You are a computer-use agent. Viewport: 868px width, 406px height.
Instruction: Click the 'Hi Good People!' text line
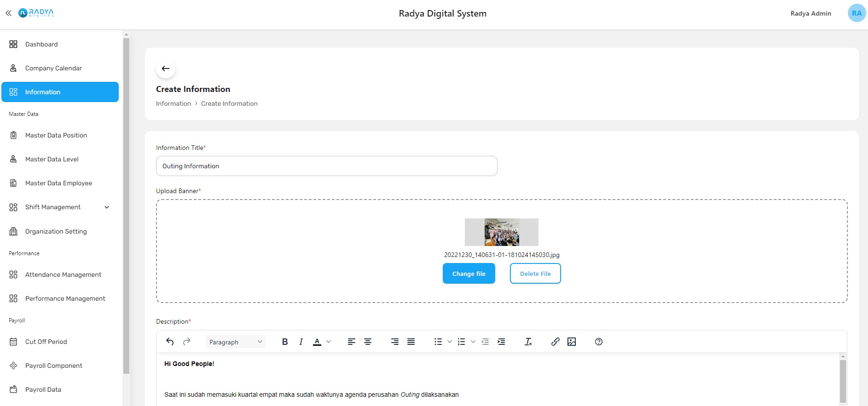click(189, 364)
